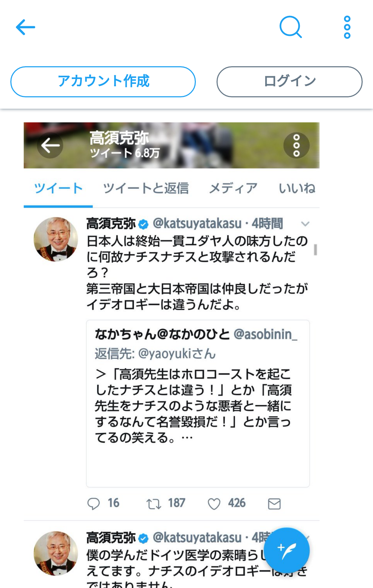Click the アカウント作成 button

click(x=103, y=82)
